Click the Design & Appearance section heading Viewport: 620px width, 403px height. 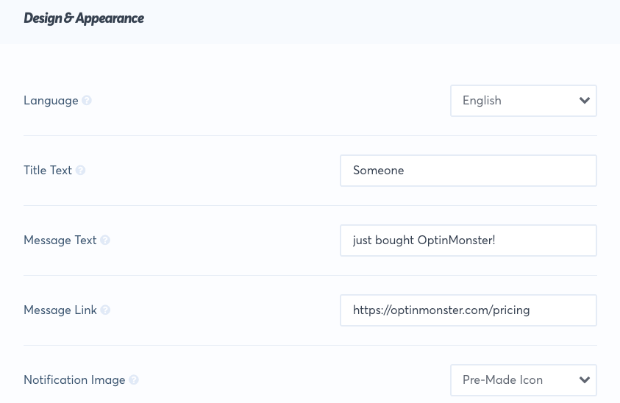[84, 18]
